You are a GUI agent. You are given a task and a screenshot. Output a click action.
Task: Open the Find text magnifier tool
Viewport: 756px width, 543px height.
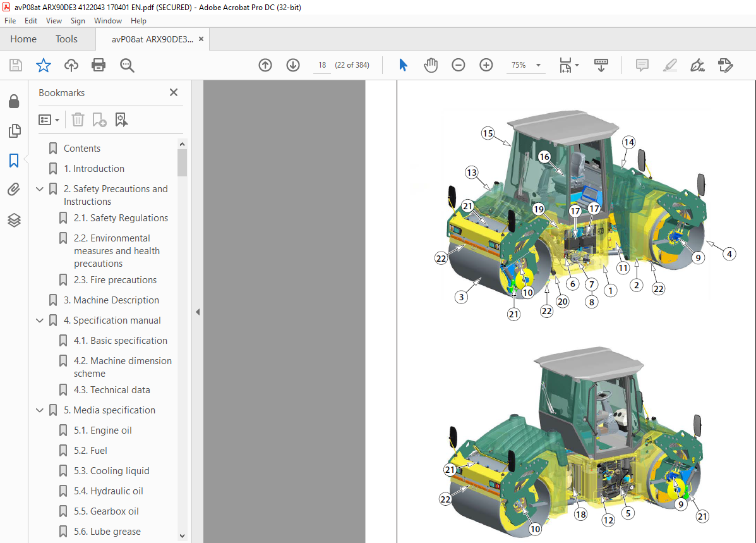(x=127, y=65)
